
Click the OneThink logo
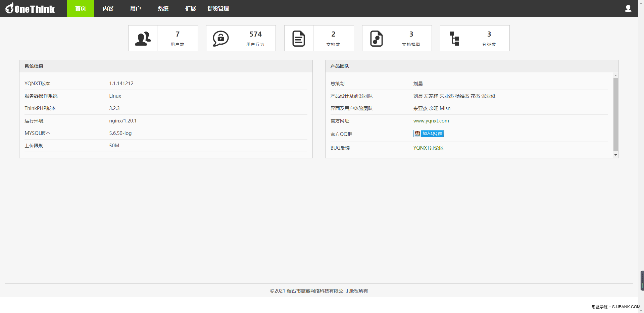[x=30, y=8]
